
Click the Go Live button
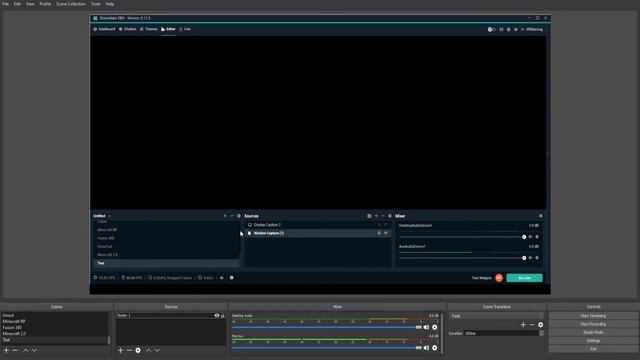pyautogui.click(x=524, y=278)
